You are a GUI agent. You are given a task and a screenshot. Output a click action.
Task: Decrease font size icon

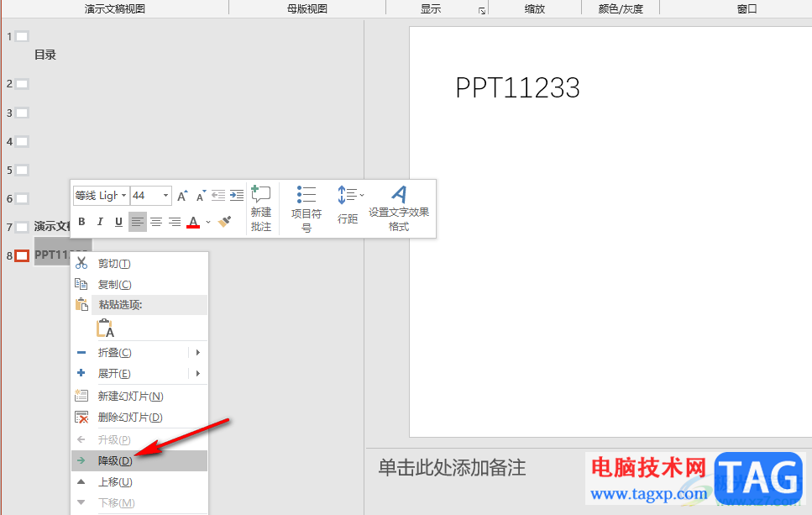coord(201,195)
